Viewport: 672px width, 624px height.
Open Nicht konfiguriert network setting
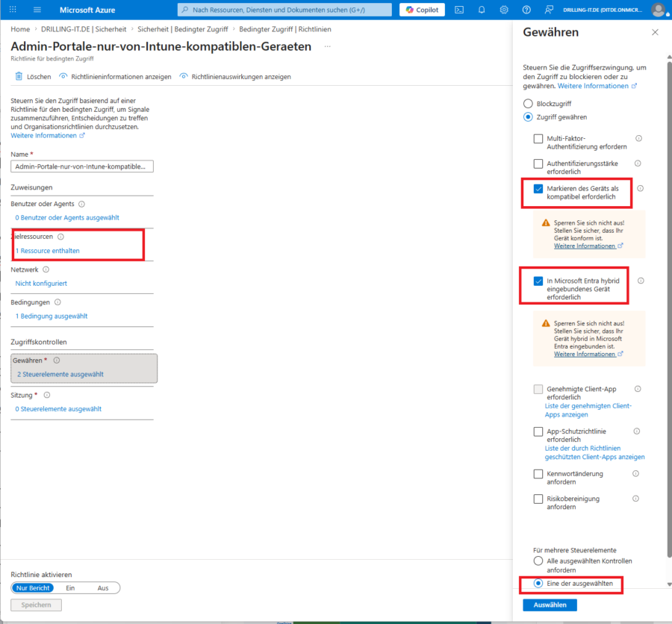point(41,284)
